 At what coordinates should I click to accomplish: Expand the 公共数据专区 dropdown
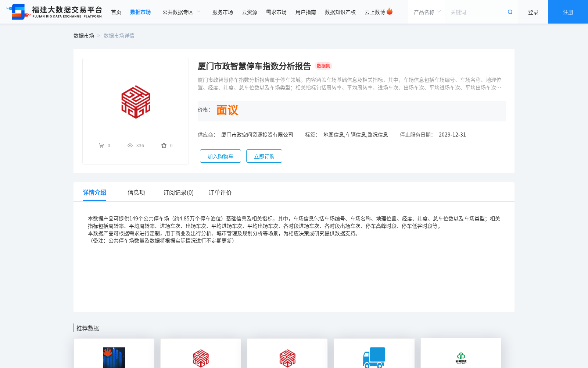(182, 12)
